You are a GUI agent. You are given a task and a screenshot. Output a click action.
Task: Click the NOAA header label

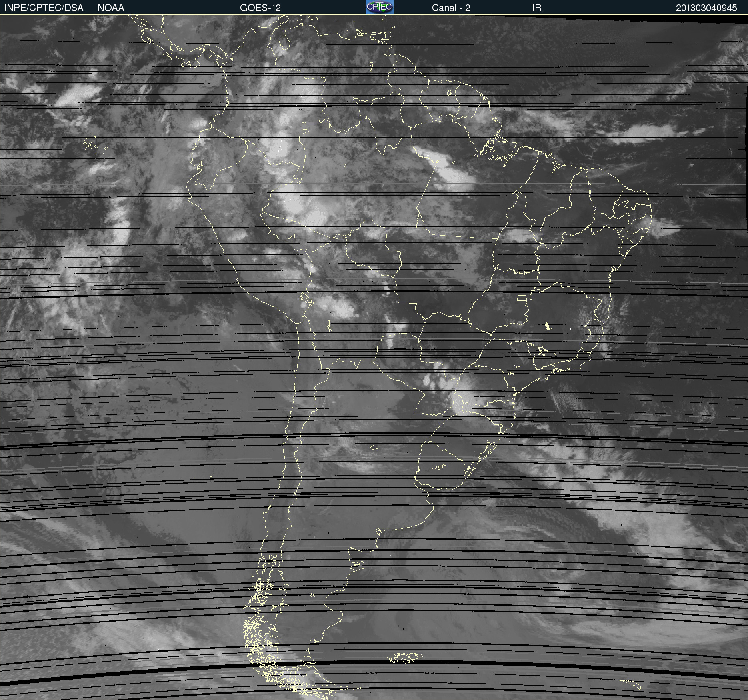point(111,8)
